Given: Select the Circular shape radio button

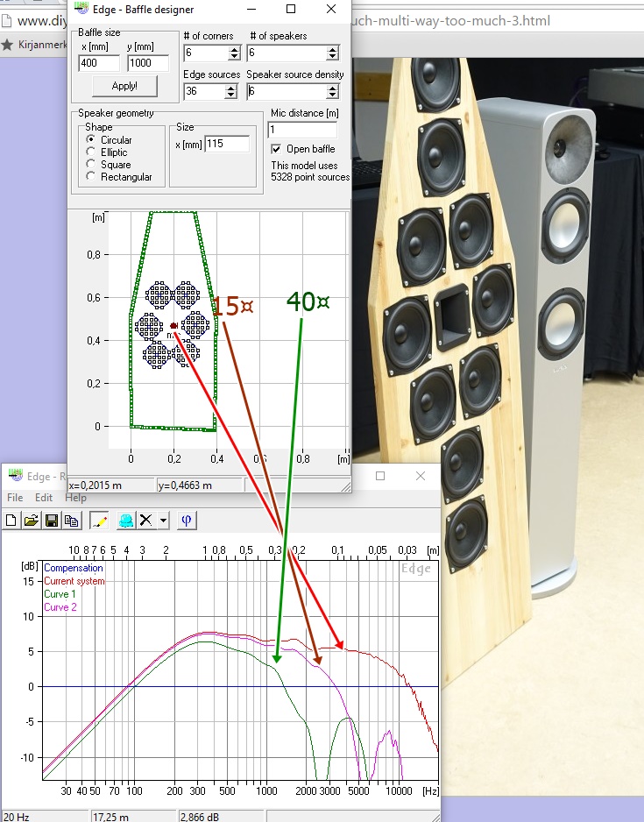Looking at the screenshot, I should [x=90, y=139].
